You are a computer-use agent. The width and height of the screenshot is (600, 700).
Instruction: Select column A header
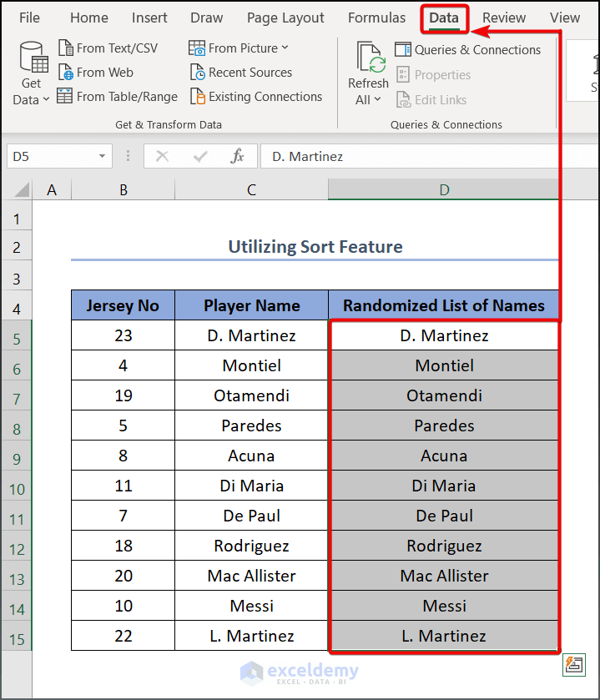point(52,189)
